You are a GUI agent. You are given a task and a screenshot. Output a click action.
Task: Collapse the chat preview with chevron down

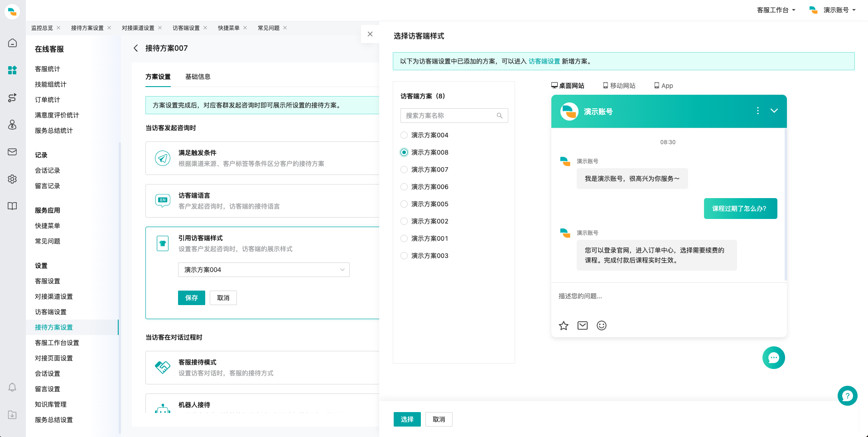tap(774, 111)
